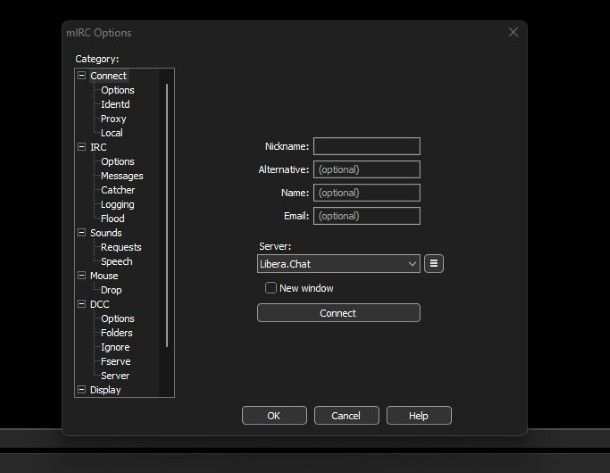
Task: Collapse the Connect category
Action: pos(81,75)
